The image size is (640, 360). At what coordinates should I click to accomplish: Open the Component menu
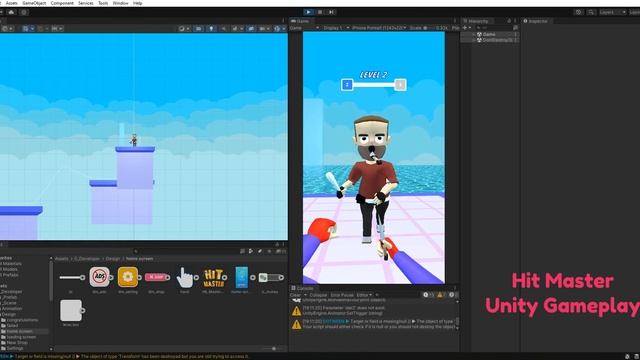pos(62,3)
